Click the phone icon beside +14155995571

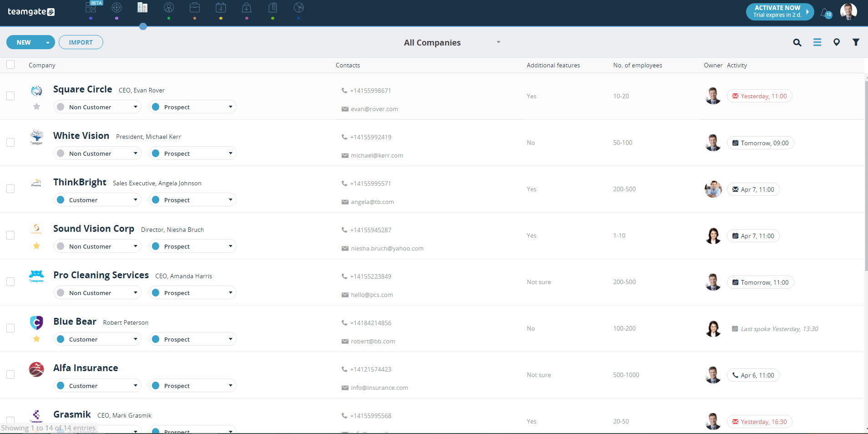click(x=344, y=184)
